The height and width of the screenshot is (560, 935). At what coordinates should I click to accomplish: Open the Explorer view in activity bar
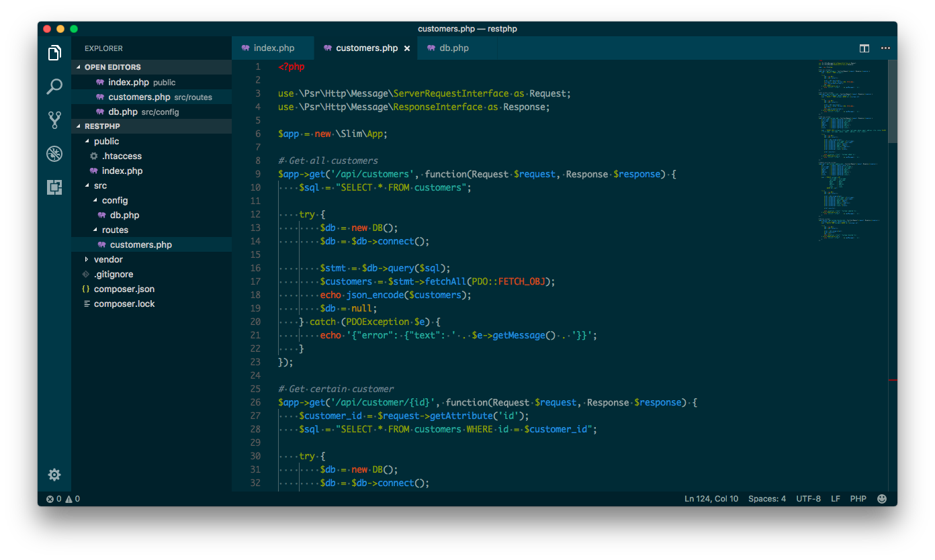click(54, 53)
